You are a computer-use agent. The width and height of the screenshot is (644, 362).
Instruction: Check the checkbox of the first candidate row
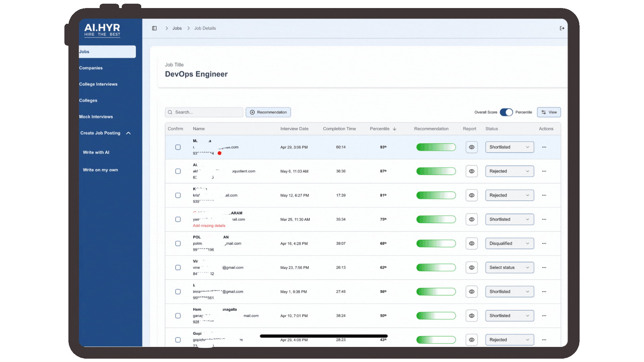click(x=178, y=147)
